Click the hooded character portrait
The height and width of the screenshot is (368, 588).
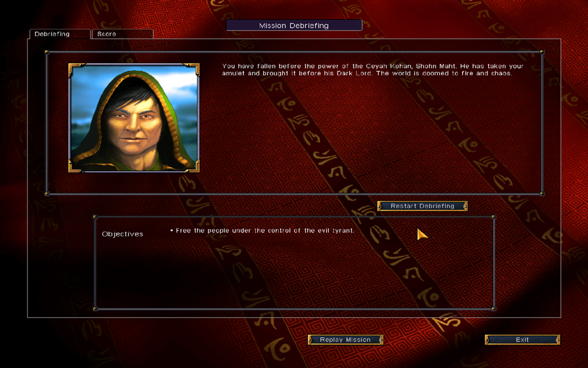coord(134,118)
